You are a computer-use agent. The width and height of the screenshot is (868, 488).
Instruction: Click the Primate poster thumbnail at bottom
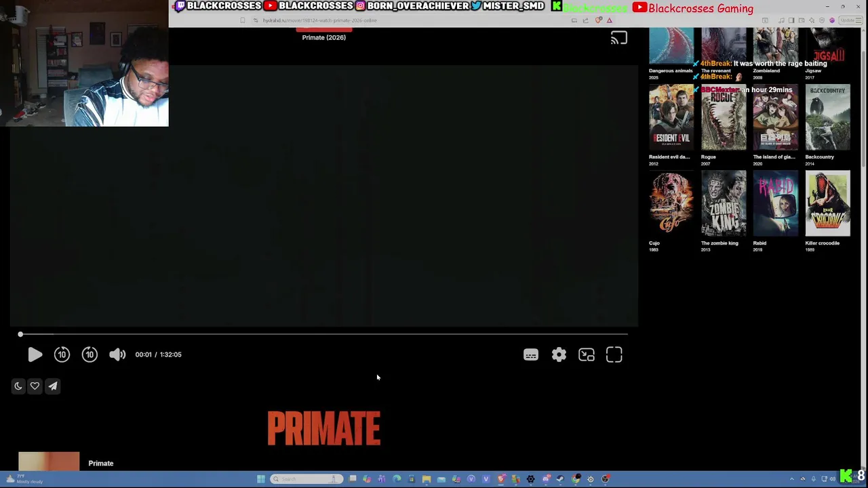click(x=49, y=461)
